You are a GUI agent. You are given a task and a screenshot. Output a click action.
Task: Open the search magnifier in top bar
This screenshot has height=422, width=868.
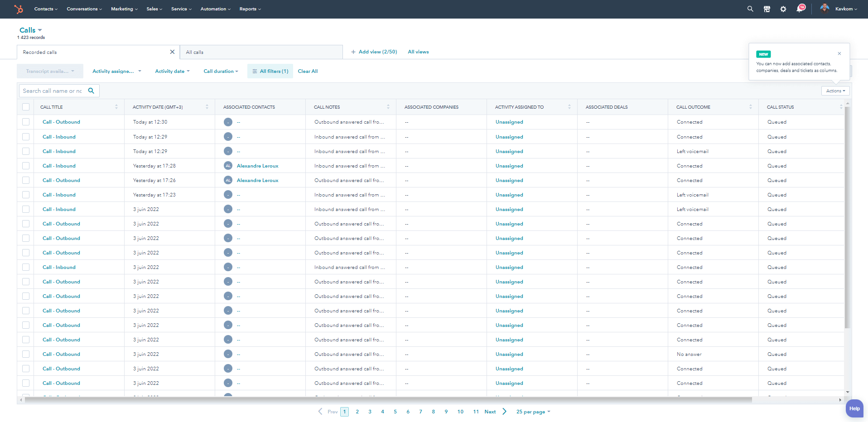750,9
